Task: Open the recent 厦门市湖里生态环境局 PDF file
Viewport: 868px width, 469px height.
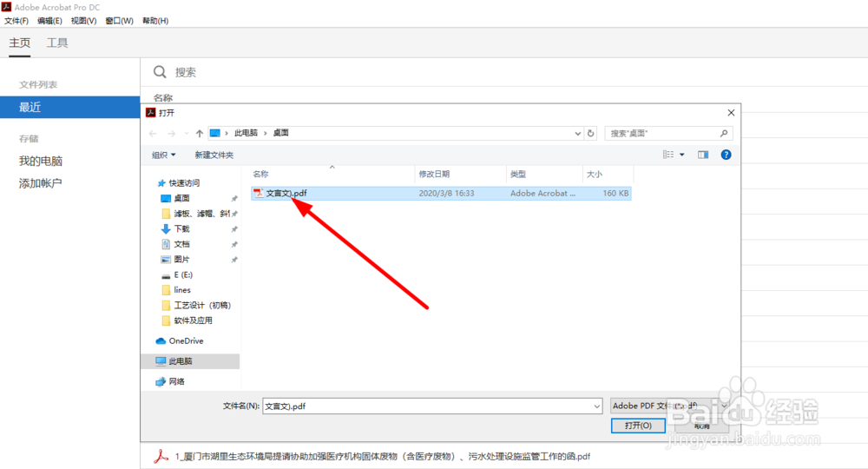Action: (383, 456)
